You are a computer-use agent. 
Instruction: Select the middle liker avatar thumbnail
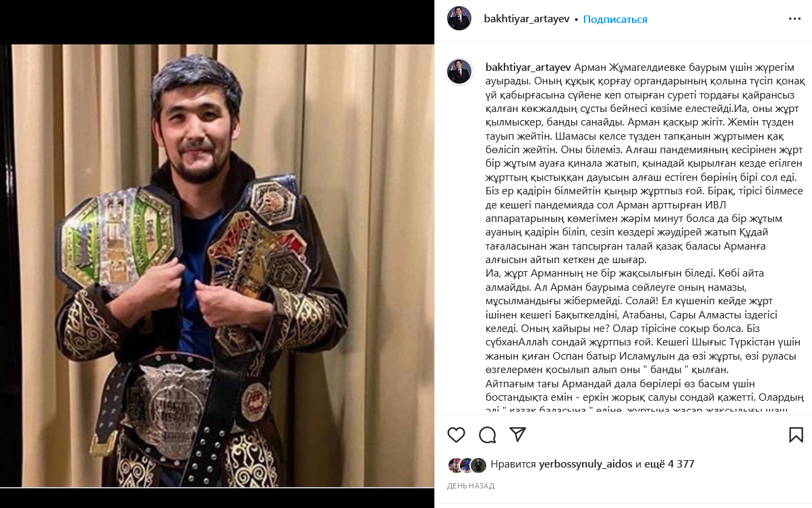point(466,465)
